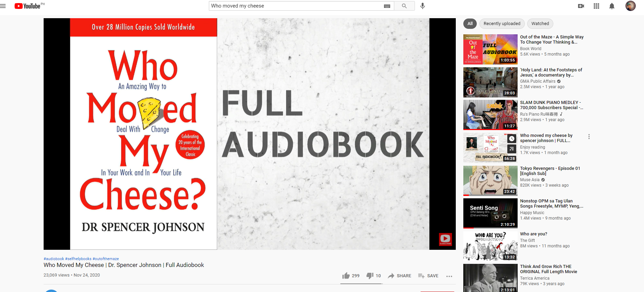Open the 'Who Are You?' video thumbnail
Viewport: 644px width, 292px height.
pyautogui.click(x=490, y=246)
